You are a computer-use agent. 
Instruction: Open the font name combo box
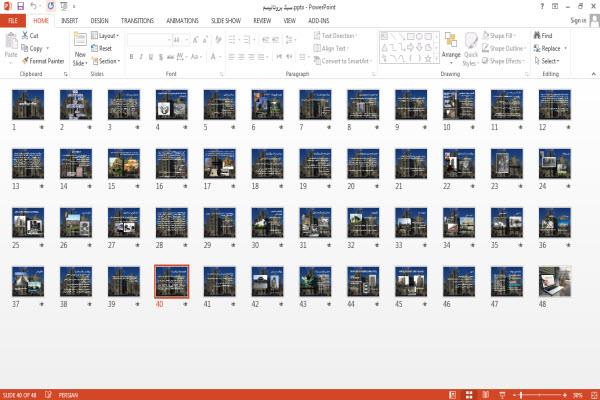[x=149, y=40]
